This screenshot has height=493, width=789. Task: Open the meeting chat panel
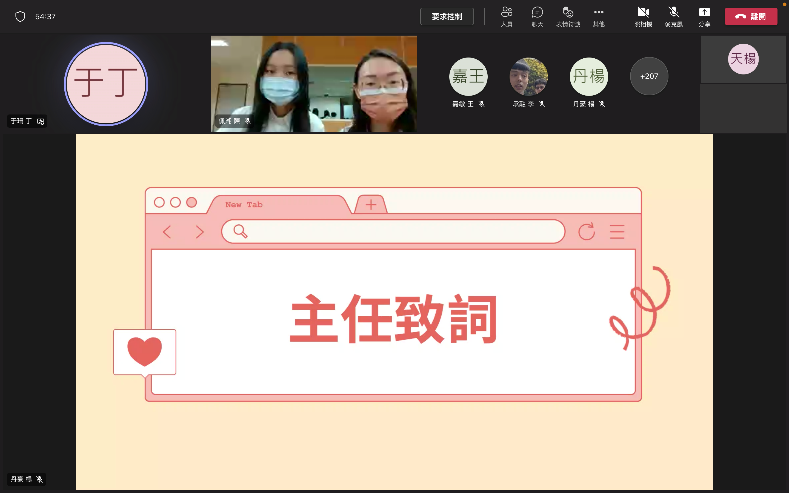537,15
